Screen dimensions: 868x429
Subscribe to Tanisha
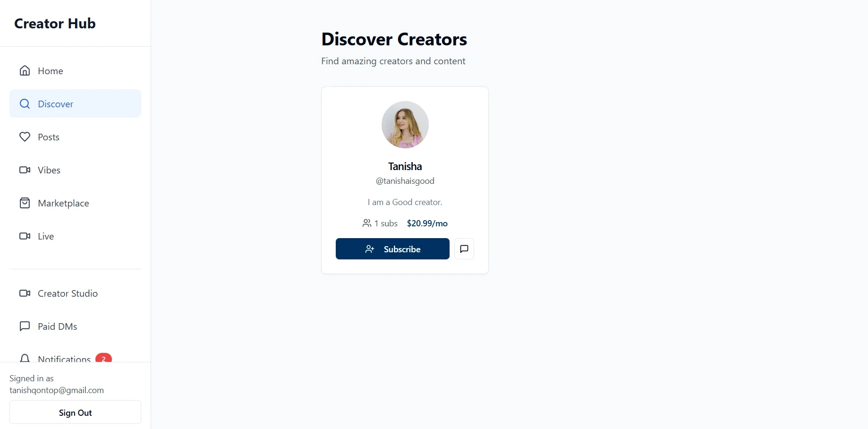392,249
